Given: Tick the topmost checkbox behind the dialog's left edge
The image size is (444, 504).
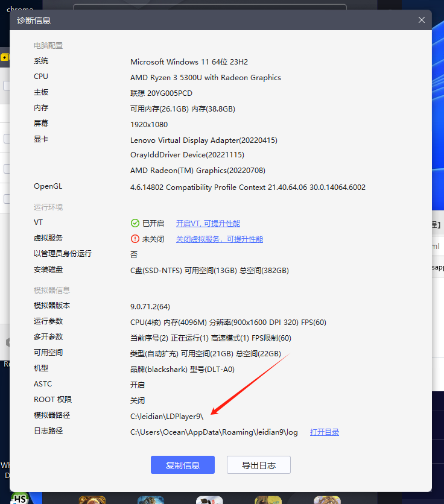Looking at the screenshot, I should pyautogui.click(x=6, y=86).
